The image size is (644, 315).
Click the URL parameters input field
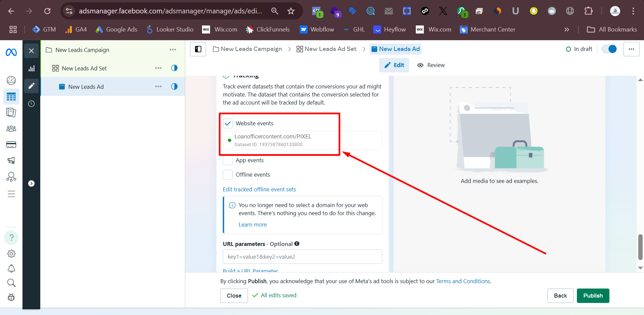[x=302, y=257]
